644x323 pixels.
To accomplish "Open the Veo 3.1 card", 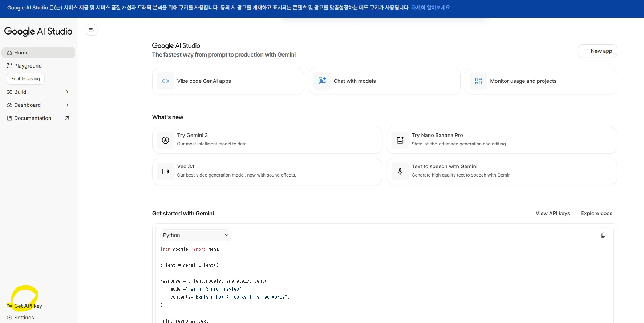I will click(x=267, y=171).
